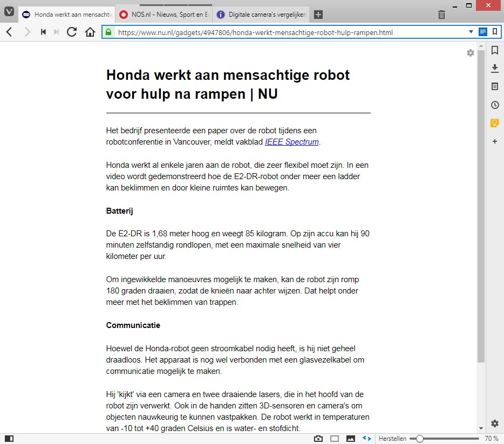Maximize the browser window
Screen dimensions: 504x444
[469, 5]
